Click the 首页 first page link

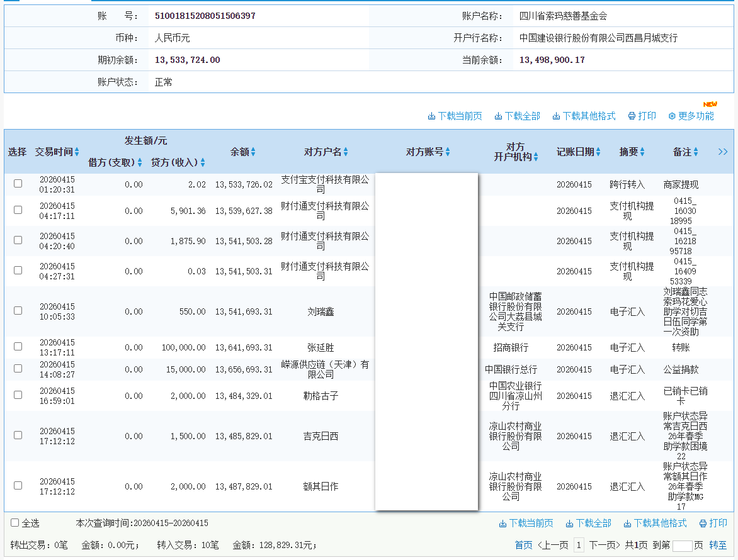coord(524,544)
